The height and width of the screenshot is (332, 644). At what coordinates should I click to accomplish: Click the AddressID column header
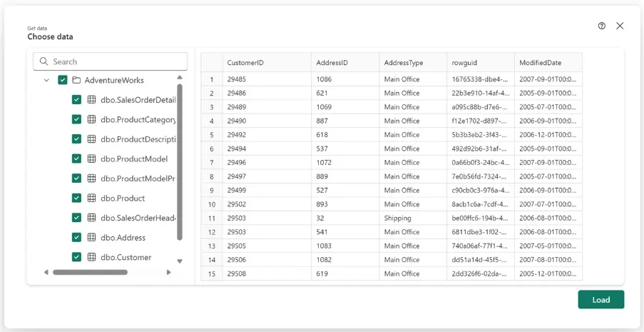345,63
